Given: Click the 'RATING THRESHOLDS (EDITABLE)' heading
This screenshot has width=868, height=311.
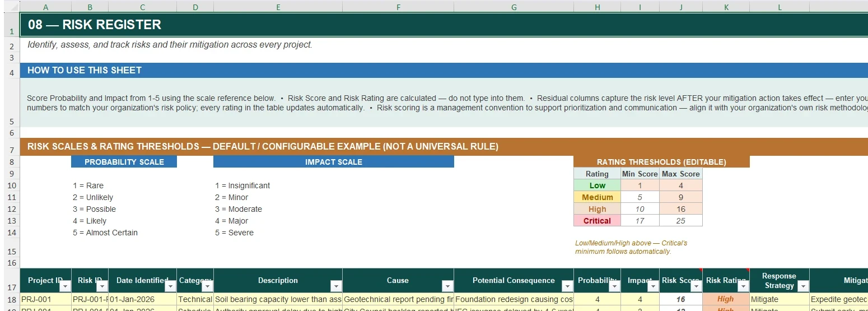Looking at the screenshot, I should (x=661, y=162).
